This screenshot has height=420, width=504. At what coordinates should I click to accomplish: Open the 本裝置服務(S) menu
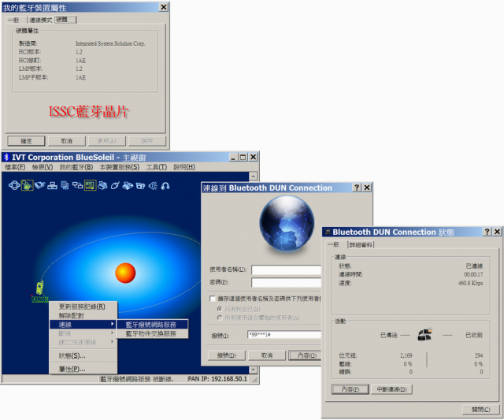click(x=119, y=167)
